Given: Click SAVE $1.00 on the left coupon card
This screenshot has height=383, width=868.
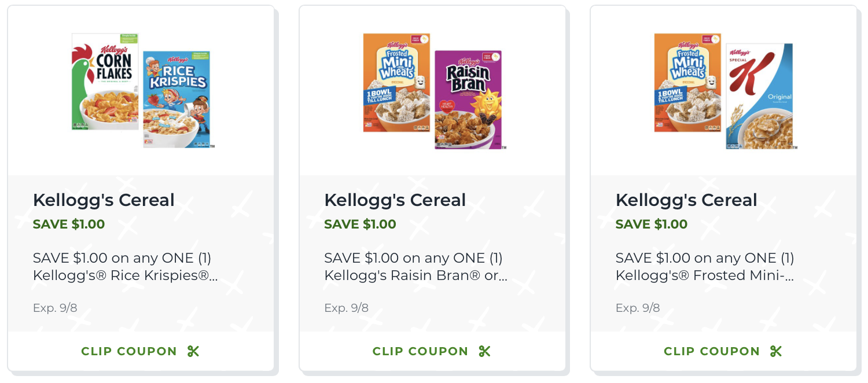Looking at the screenshot, I should [68, 224].
